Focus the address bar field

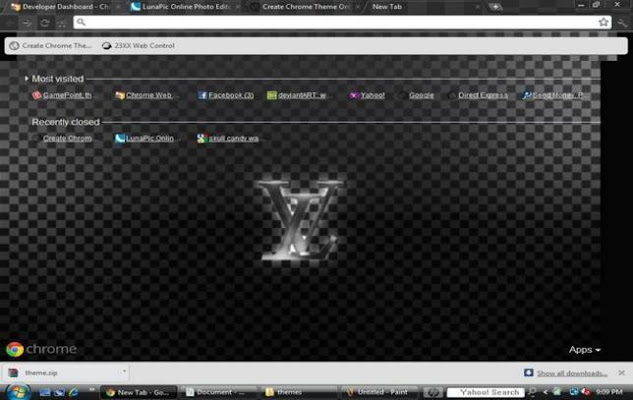(342, 22)
